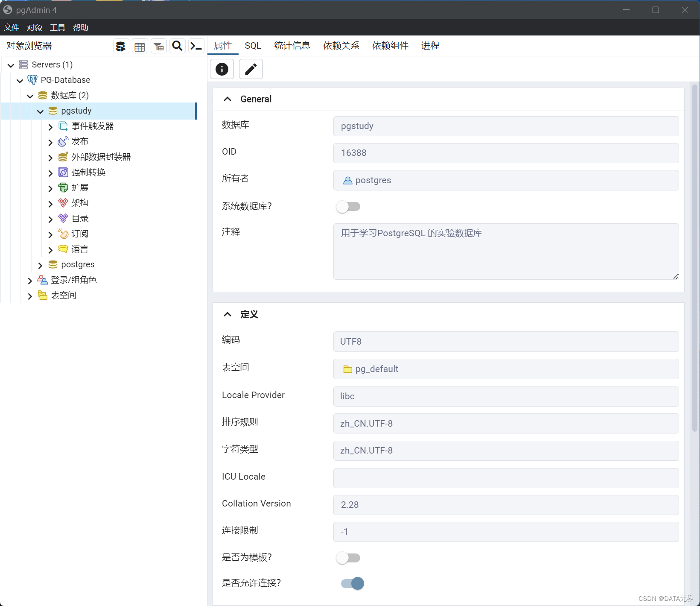Click the 目录 catalogs icon
The height and width of the screenshot is (606, 700).
click(x=63, y=218)
